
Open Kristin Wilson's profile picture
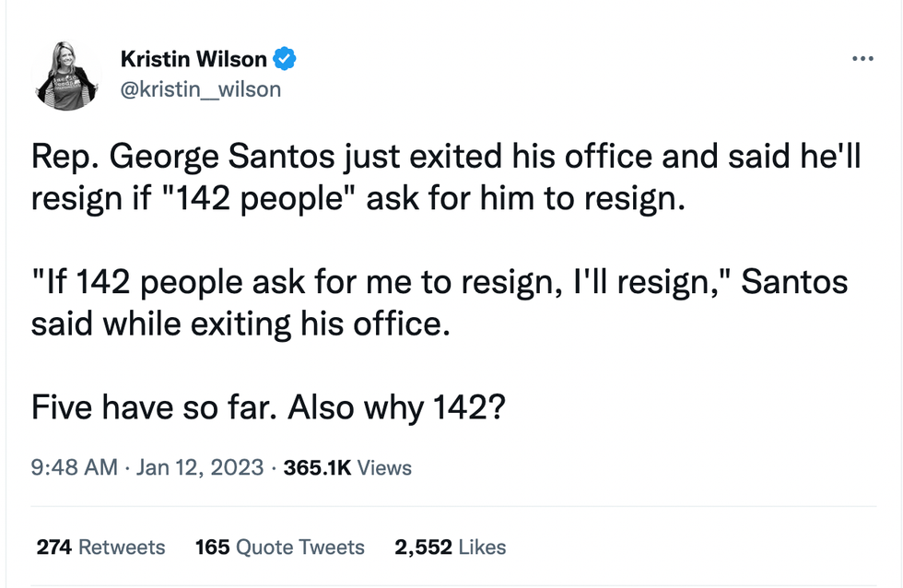tap(66, 76)
